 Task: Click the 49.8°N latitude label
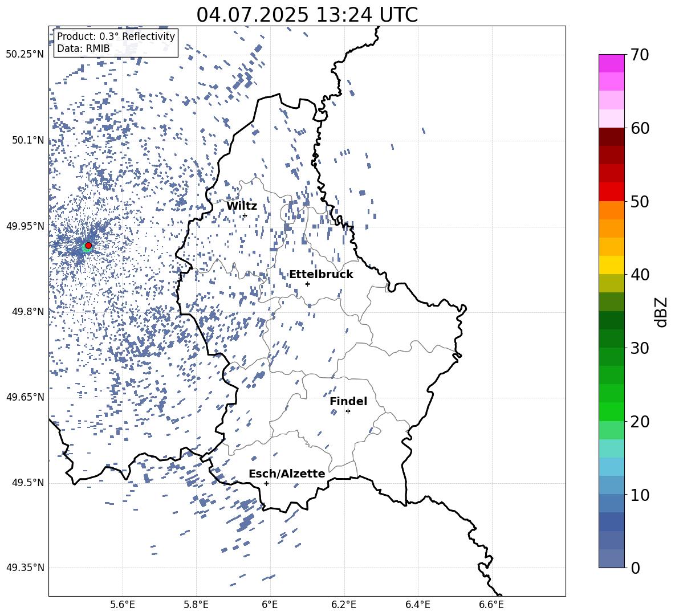tap(28, 312)
